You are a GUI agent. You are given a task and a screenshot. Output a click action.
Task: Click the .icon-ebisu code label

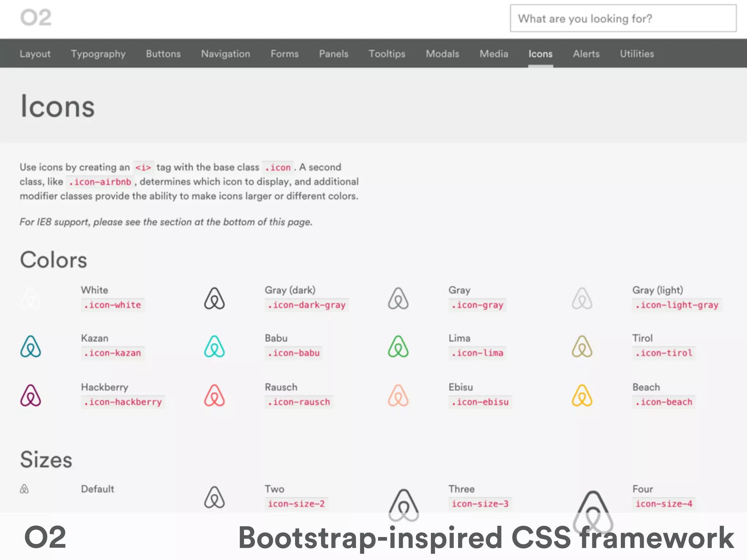click(x=480, y=402)
